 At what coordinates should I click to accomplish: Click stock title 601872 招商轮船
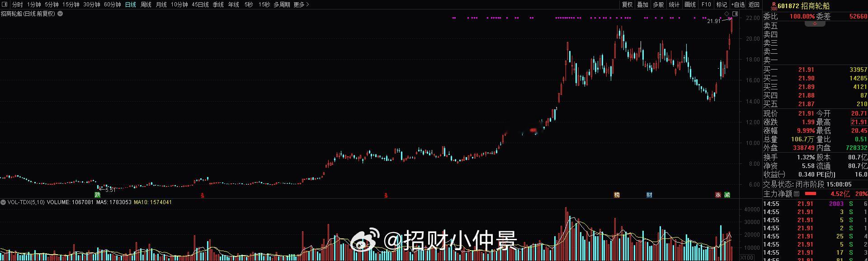click(803, 6)
